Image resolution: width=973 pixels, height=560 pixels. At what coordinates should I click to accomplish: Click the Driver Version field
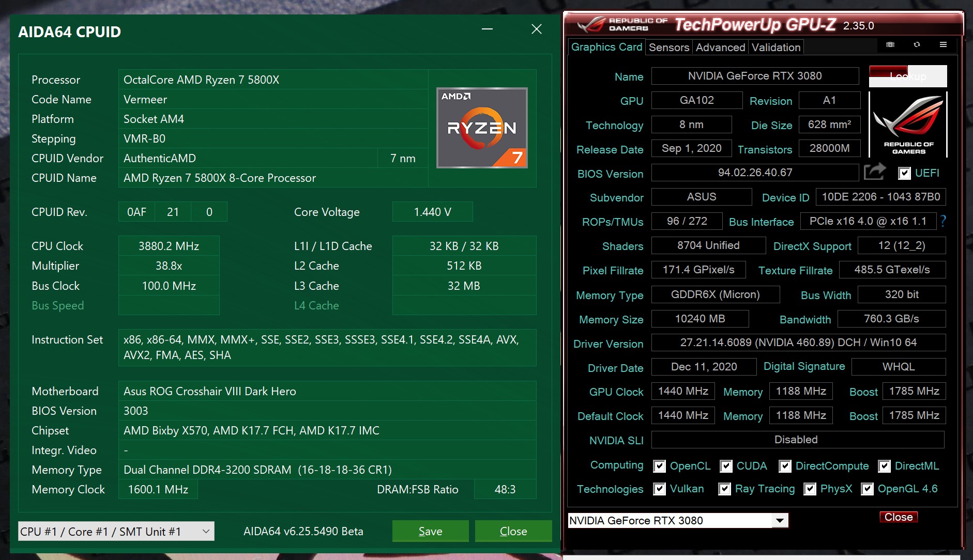tap(798, 343)
